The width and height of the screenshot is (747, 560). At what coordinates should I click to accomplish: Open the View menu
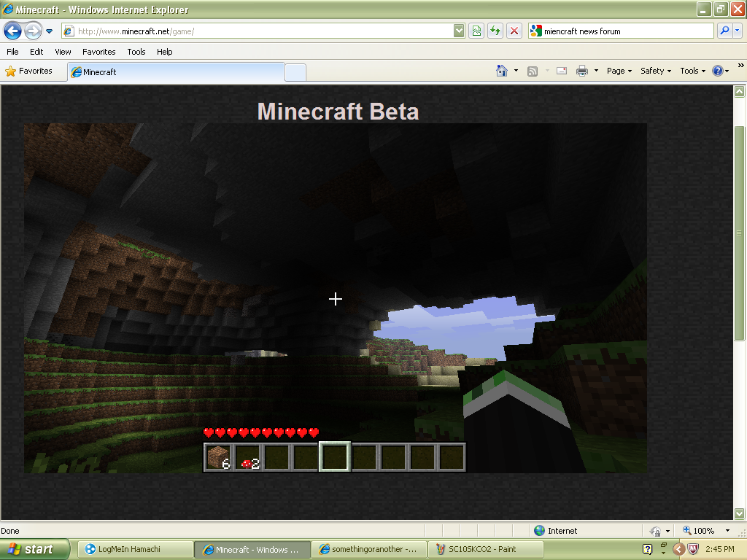pos(63,52)
